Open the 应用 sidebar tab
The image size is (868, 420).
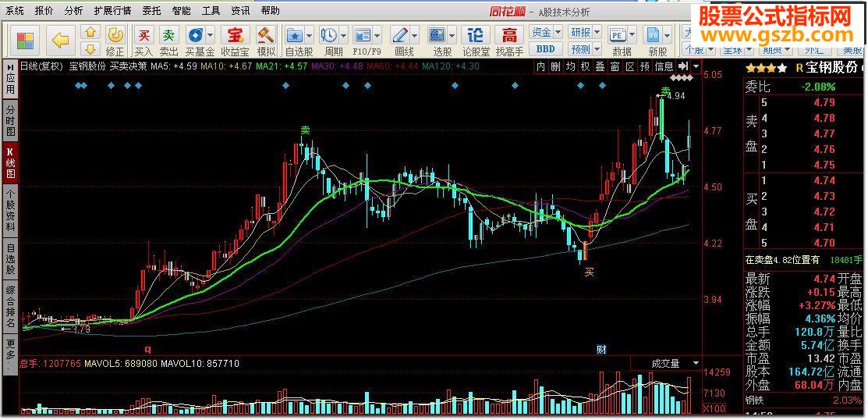(10, 80)
